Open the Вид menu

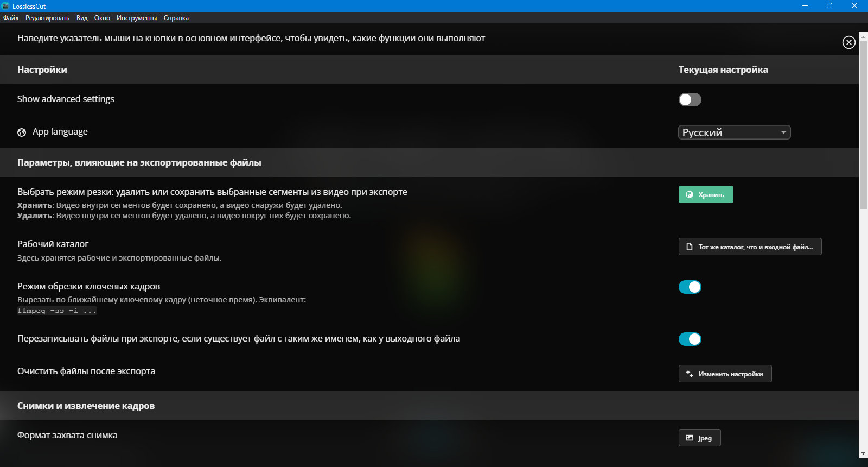click(82, 18)
